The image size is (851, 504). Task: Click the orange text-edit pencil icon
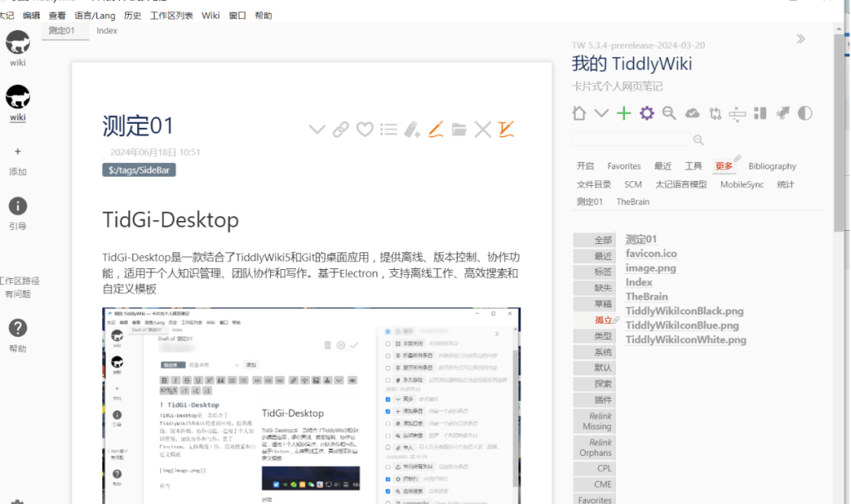click(506, 130)
